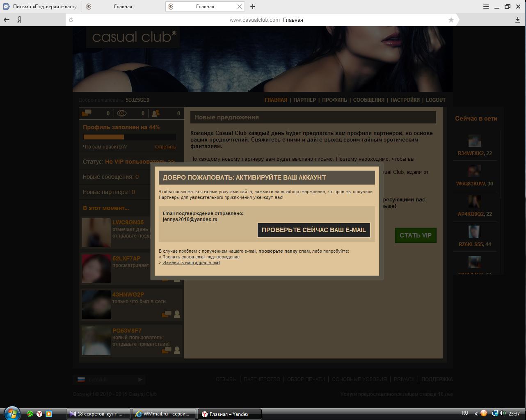Open a new browser tab with the plus button

coord(253,7)
